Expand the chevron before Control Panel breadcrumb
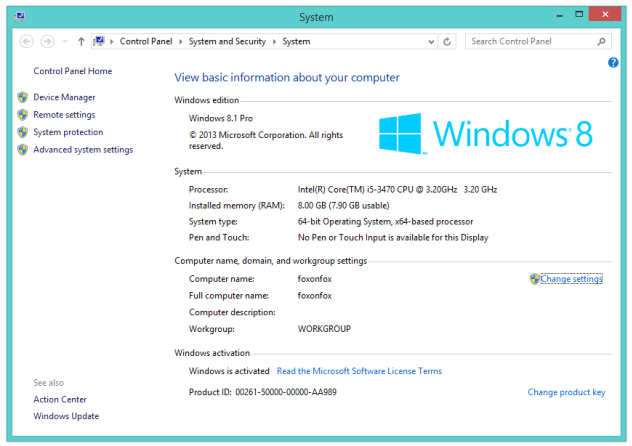 coord(112,41)
